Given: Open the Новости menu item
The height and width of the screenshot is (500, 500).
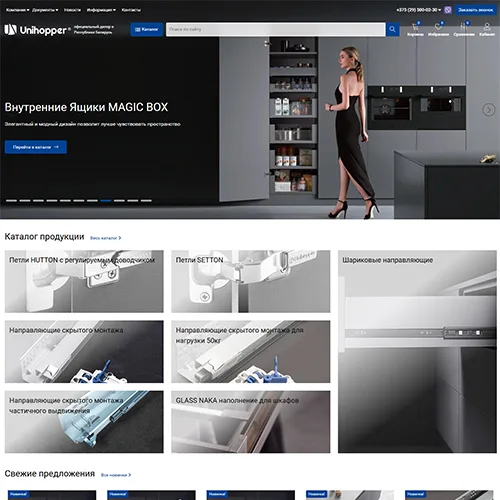Looking at the screenshot, I should 72,10.
